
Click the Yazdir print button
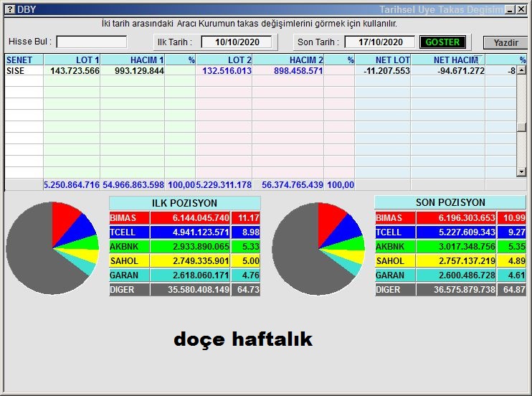click(x=505, y=42)
